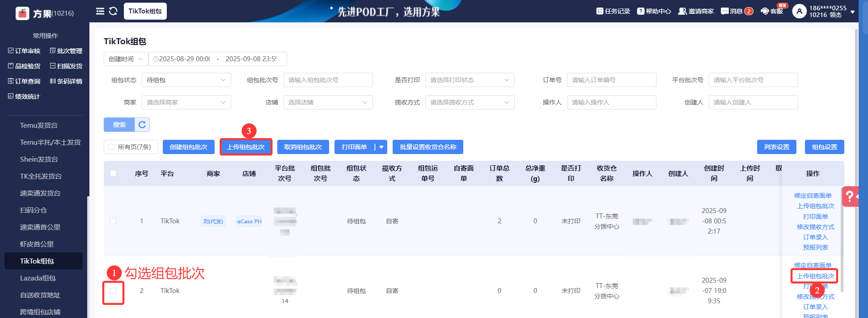
Task: Toggle the table header select-all checkbox
Action: [x=113, y=173]
